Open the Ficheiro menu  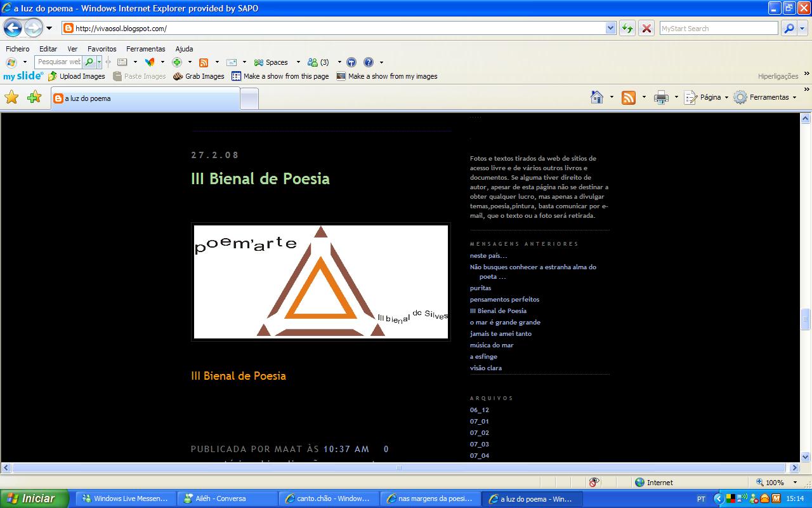click(18, 49)
